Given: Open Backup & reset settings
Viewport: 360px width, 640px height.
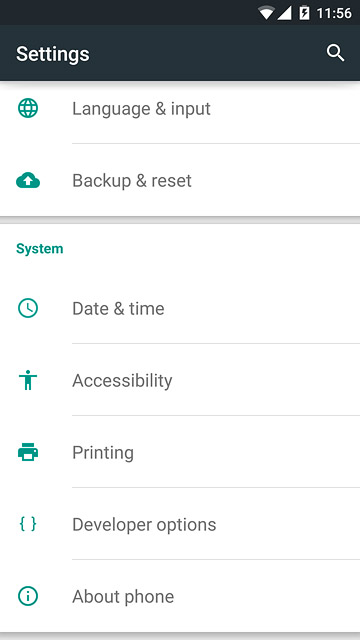Looking at the screenshot, I should click(180, 180).
